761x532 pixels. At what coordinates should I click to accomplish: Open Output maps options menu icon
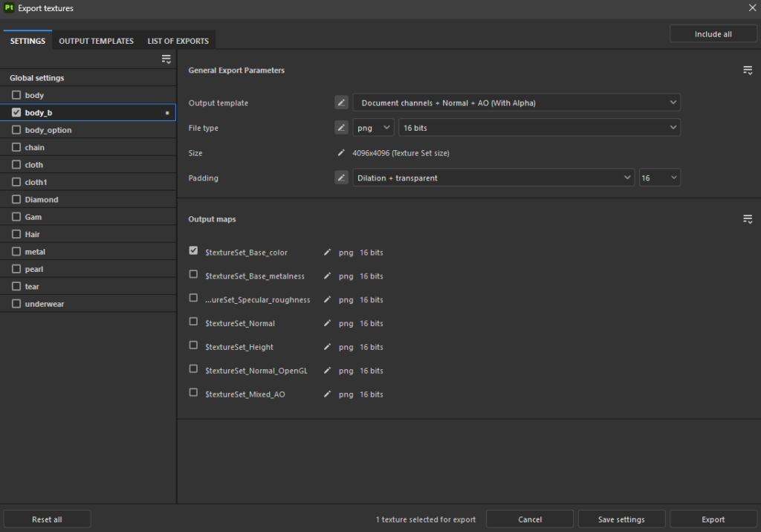pos(748,219)
